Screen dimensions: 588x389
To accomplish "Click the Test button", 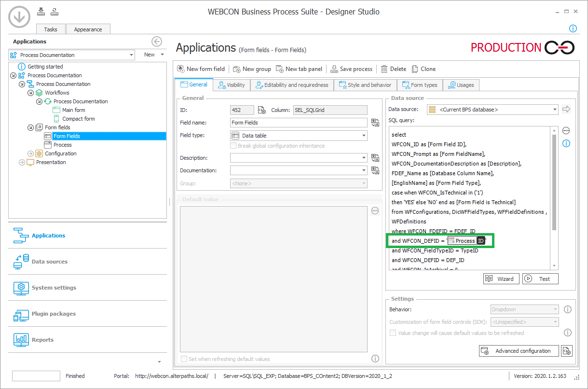I will coord(540,278).
